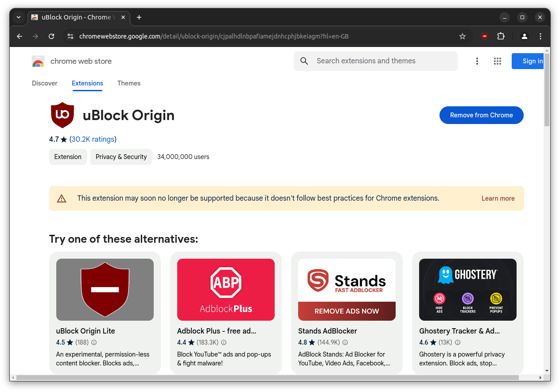Click the uBlock Origin extension toolbar icon
560x392 pixels.
[x=485, y=36]
